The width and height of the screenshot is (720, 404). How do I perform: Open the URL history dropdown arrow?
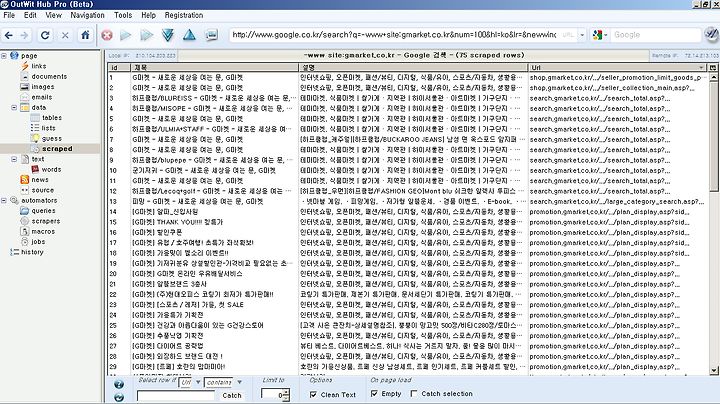(582, 35)
